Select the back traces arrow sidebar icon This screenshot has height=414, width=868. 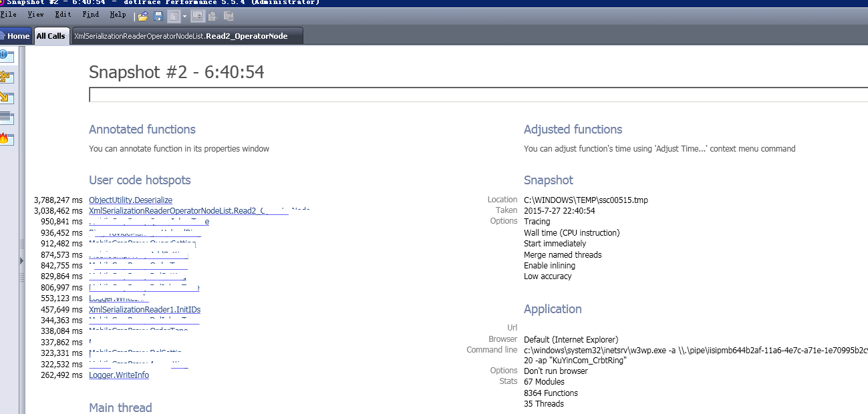tap(7, 97)
